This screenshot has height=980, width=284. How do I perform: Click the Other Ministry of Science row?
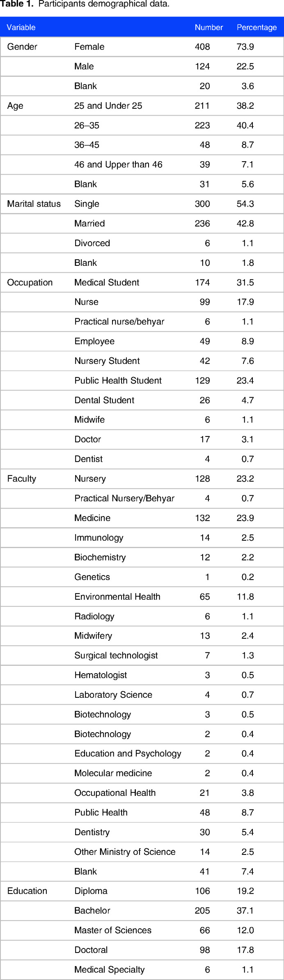(142, 852)
